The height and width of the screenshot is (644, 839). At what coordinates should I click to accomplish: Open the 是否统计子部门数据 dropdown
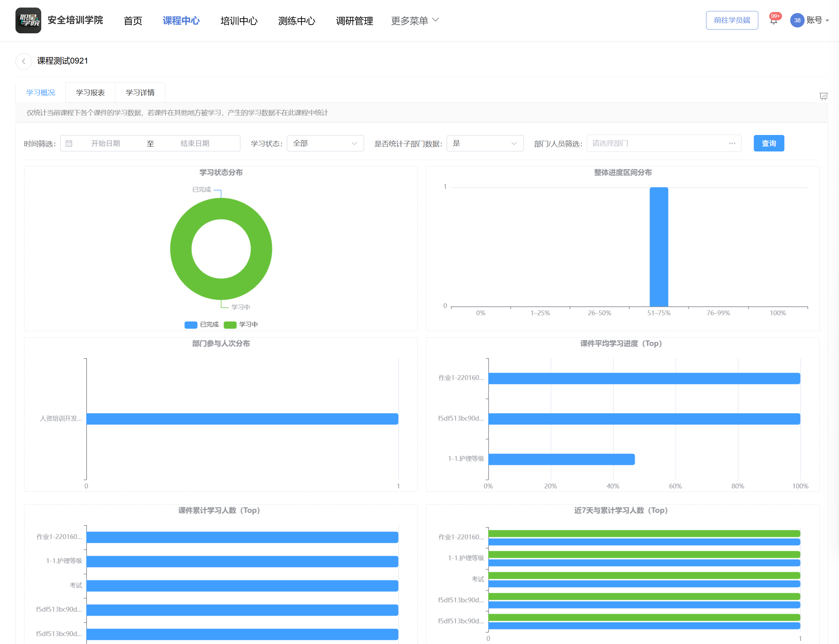(485, 143)
